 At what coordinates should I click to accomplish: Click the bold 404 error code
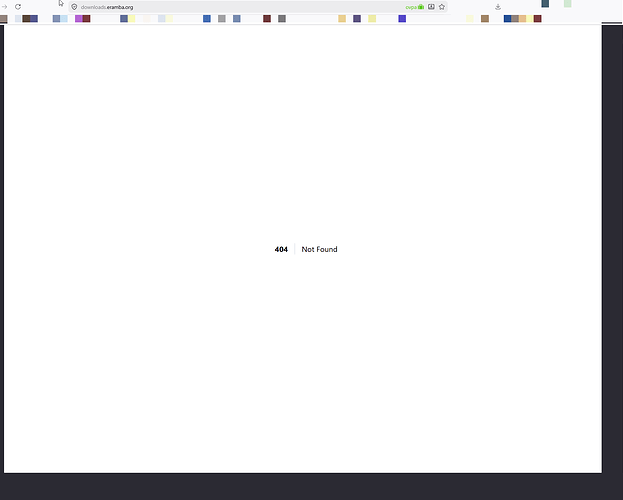pos(281,249)
